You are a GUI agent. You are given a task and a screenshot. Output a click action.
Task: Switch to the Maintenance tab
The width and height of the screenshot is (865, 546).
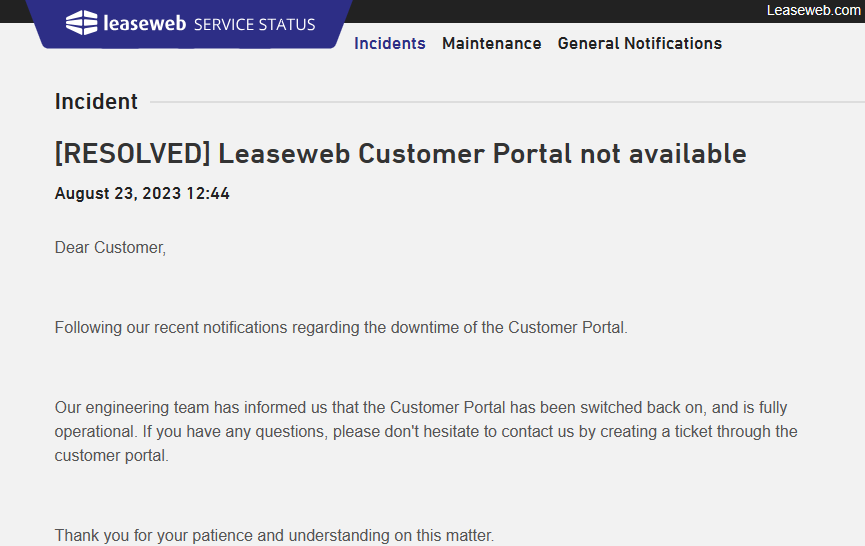click(492, 44)
